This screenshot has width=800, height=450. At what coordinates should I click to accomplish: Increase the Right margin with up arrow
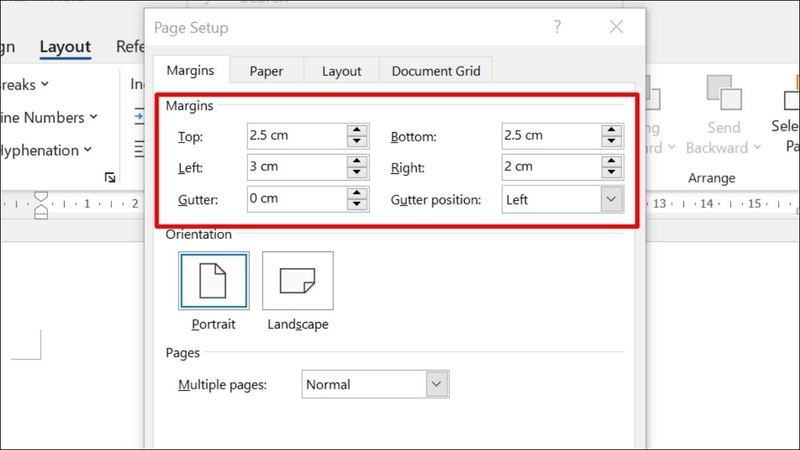tap(611, 161)
